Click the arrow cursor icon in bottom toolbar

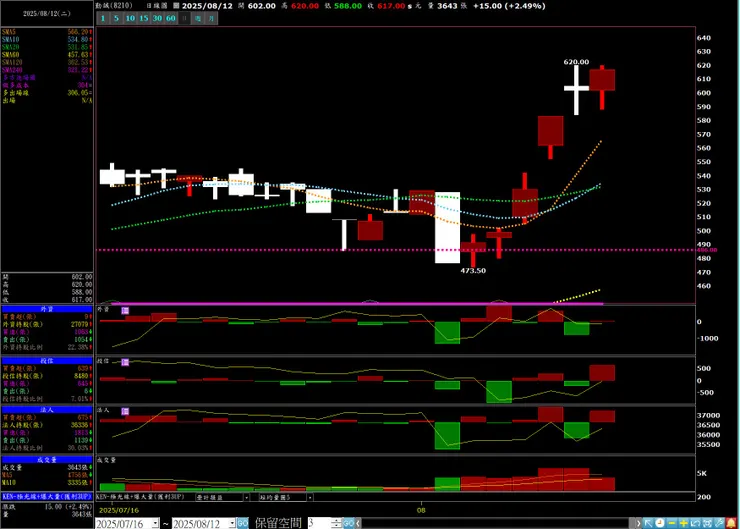[648, 523]
